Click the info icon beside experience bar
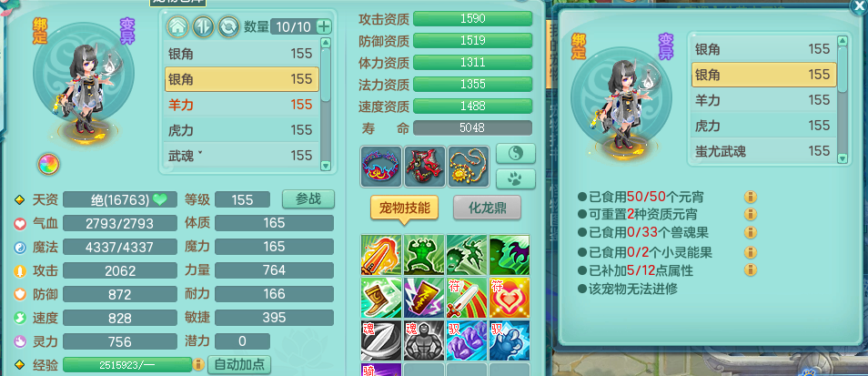This screenshot has height=376, width=868. (x=198, y=364)
